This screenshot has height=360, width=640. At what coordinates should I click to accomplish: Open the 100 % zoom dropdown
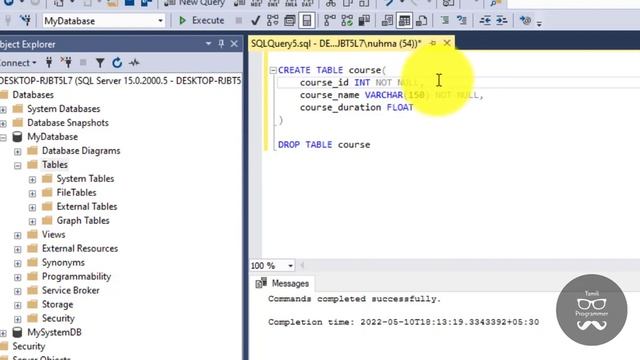pos(290,266)
